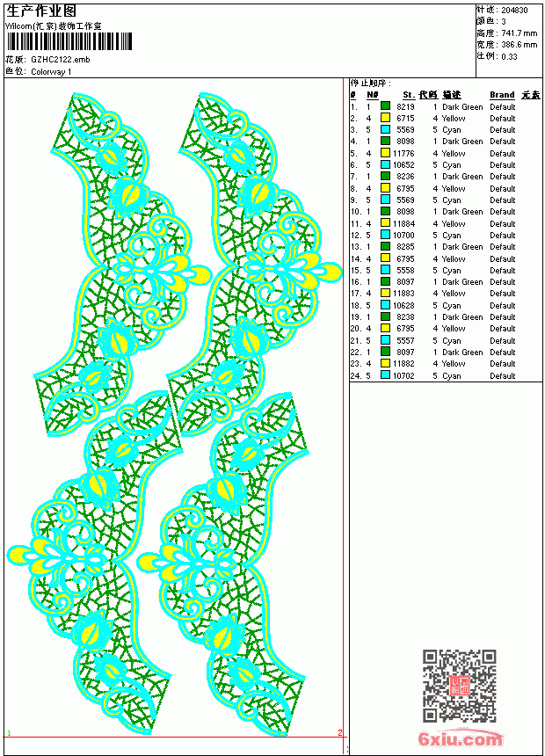Click the Colorway 1 label
Screen dimensions: 545x756
(51, 71)
